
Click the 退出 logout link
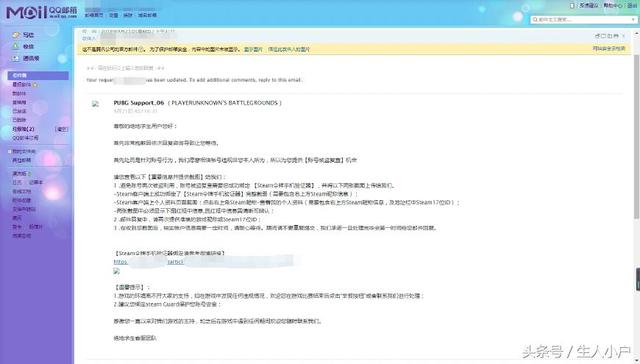[x=632, y=6]
